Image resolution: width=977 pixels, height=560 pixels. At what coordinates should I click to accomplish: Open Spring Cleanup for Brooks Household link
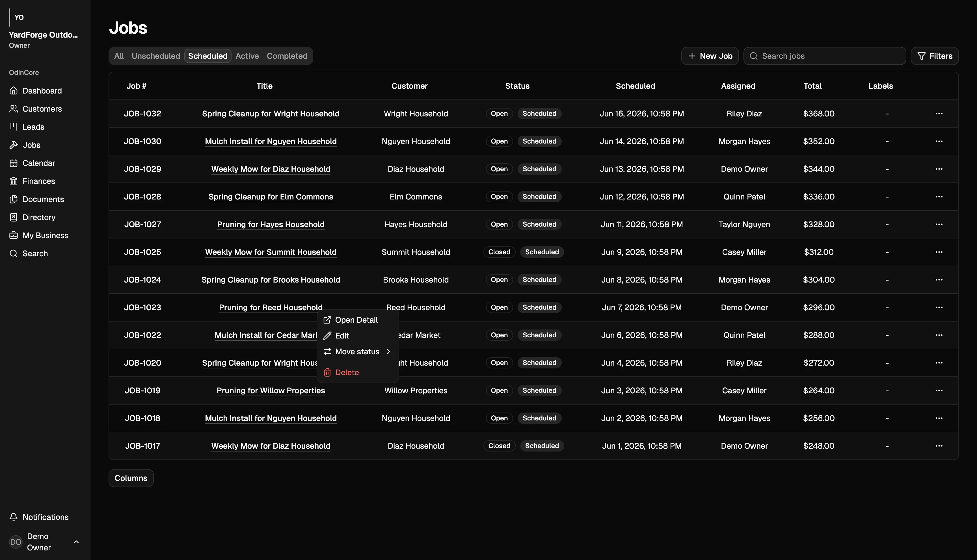(271, 280)
